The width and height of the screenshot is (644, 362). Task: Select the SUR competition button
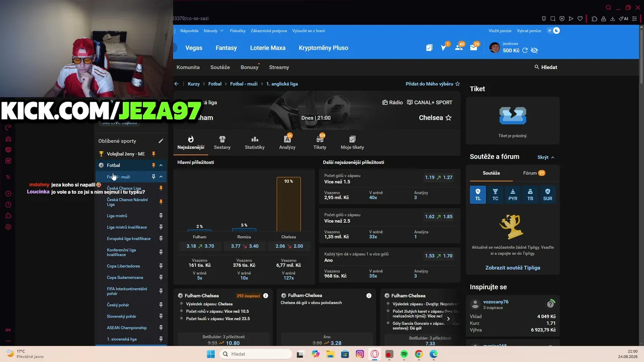tap(547, 195)
